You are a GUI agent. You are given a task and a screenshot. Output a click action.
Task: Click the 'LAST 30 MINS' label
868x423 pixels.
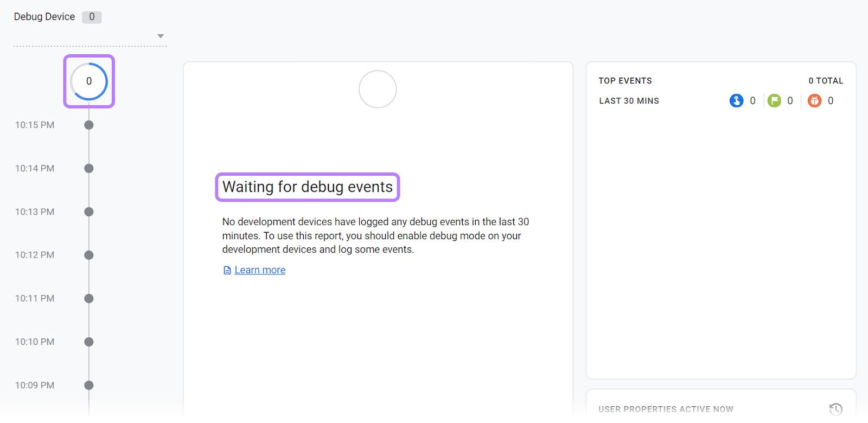(x=629, y=101)
